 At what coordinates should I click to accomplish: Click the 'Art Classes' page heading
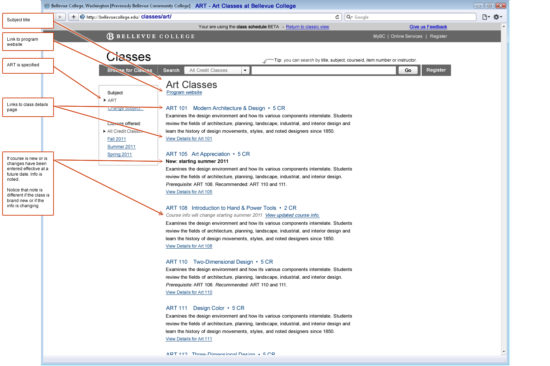click(x=192, y=85)
